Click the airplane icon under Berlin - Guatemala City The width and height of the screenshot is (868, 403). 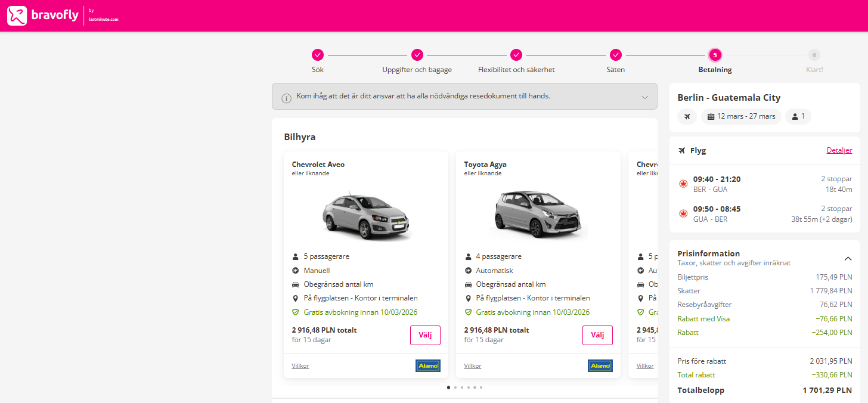(687, 116)
